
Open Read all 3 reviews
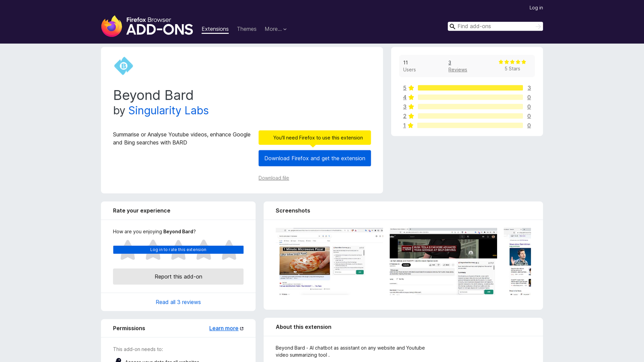click(x=178, y=302)
